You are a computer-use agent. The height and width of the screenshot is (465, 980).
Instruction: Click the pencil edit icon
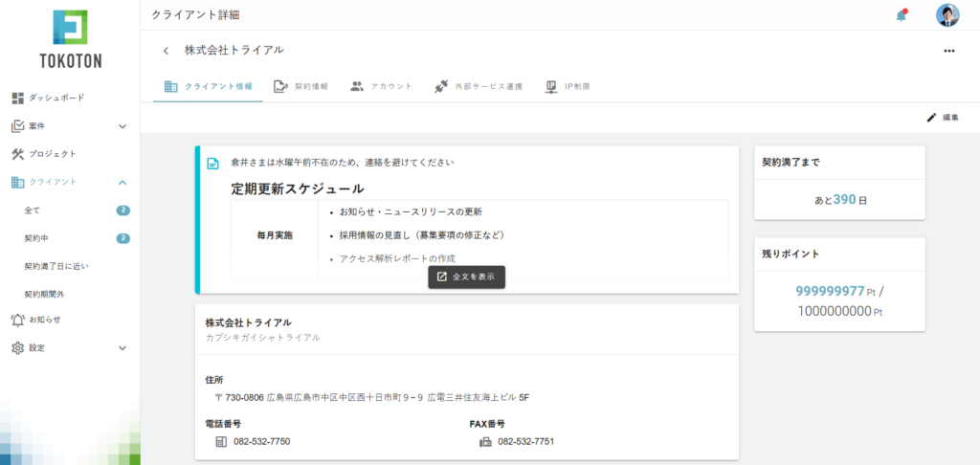coord(931,118)
